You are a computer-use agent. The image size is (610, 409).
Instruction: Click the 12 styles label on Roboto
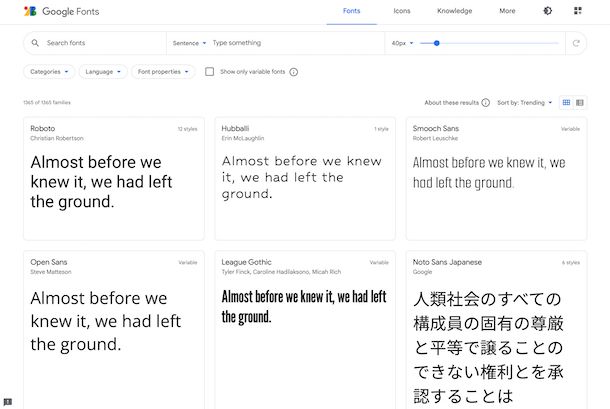pyautogui.click(x=188, y=129)
